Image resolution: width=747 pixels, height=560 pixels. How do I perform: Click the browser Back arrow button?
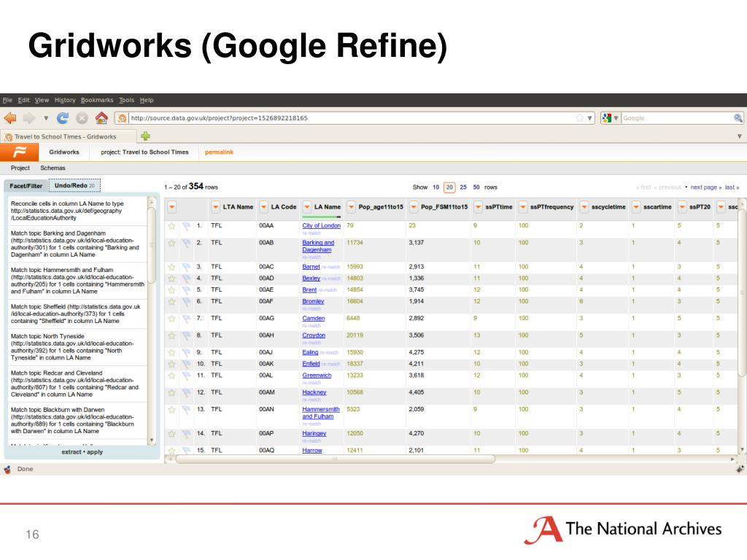[10, 117]
